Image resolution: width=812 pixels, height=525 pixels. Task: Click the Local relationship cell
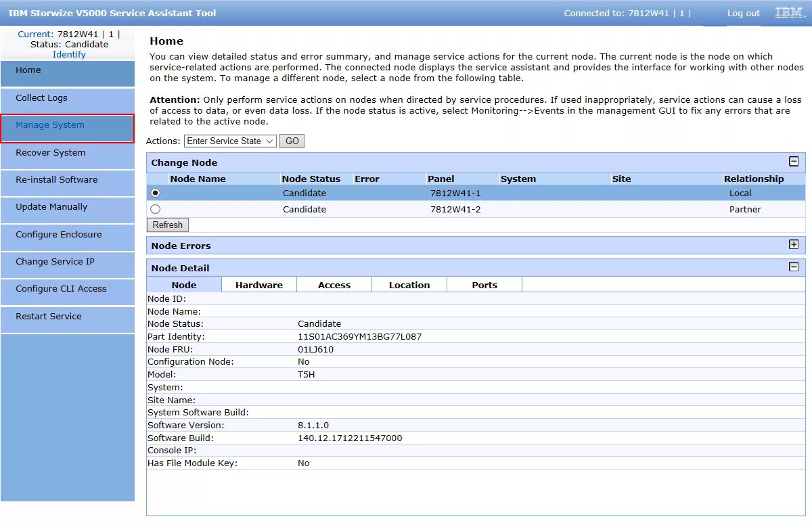coord(740,193)
